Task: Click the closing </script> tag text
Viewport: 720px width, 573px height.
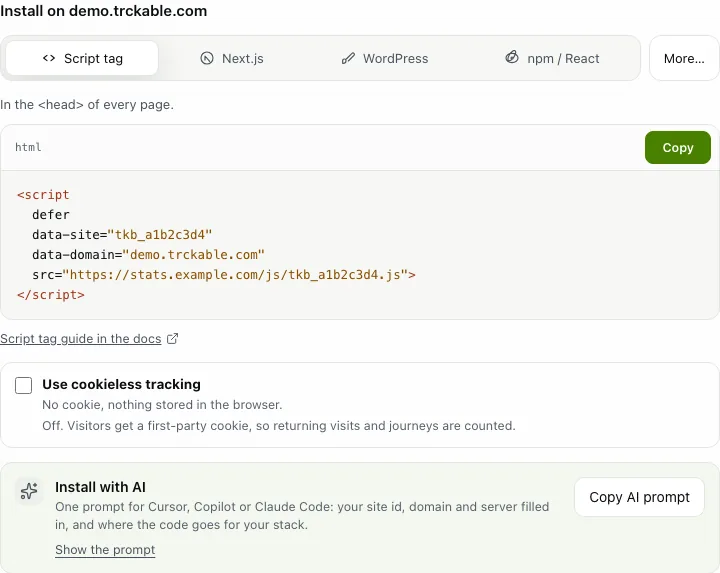Action: tap(51, 295)
